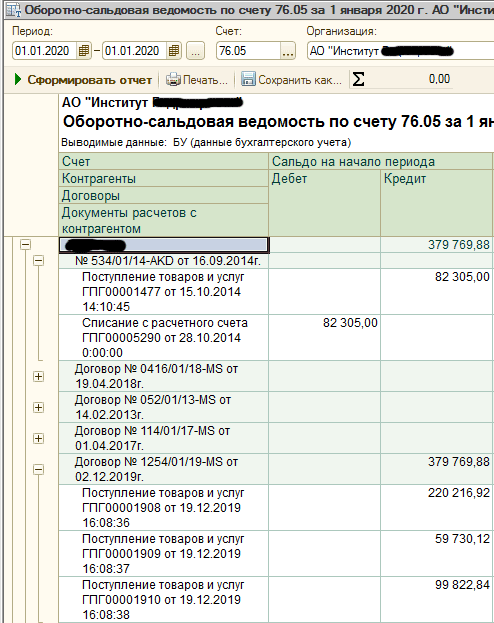This screenshot has width=494, height=623.
Task: Click the Счет field with 76.05
Action: (248, 51)
